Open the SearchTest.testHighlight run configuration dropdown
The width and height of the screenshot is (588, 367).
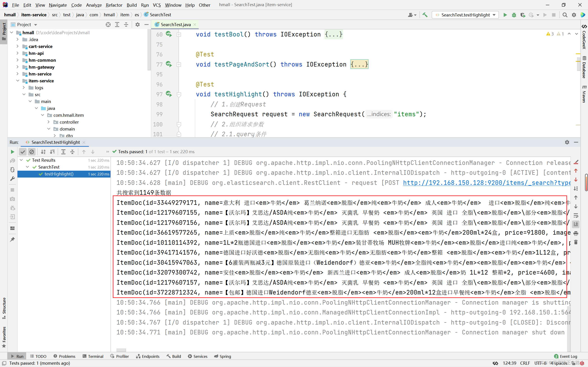465,15
